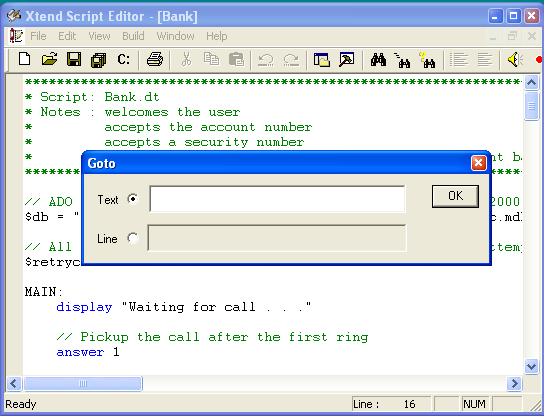The image size is (548, 418).
Task: Minimize the inner Bank document window
Action: 493,36
